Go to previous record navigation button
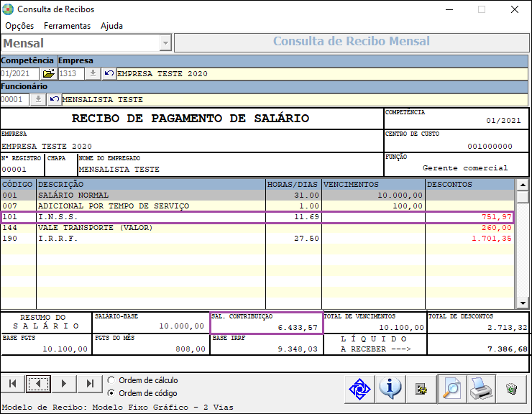The image size is (532, 414). pyautogui.click(x=38, y=384)
